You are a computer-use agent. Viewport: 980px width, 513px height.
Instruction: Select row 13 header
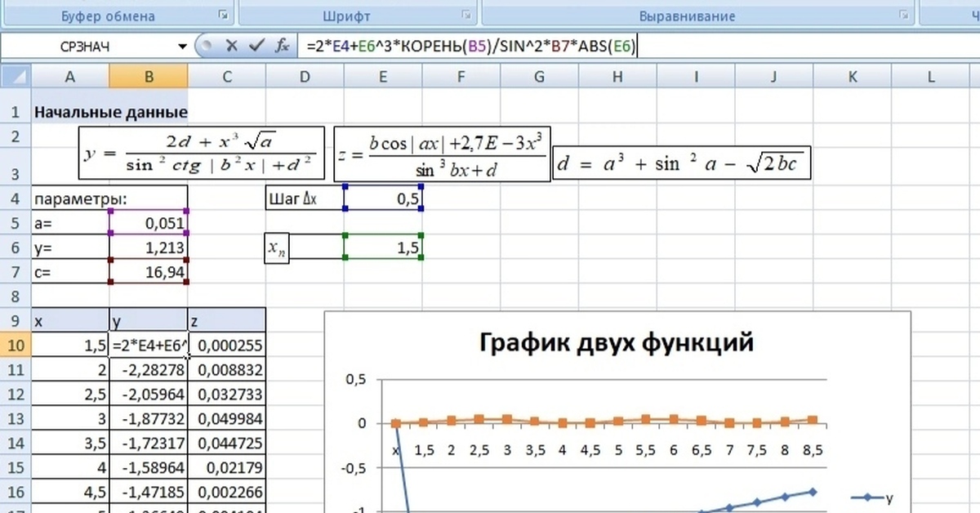[x=16, y=420]
